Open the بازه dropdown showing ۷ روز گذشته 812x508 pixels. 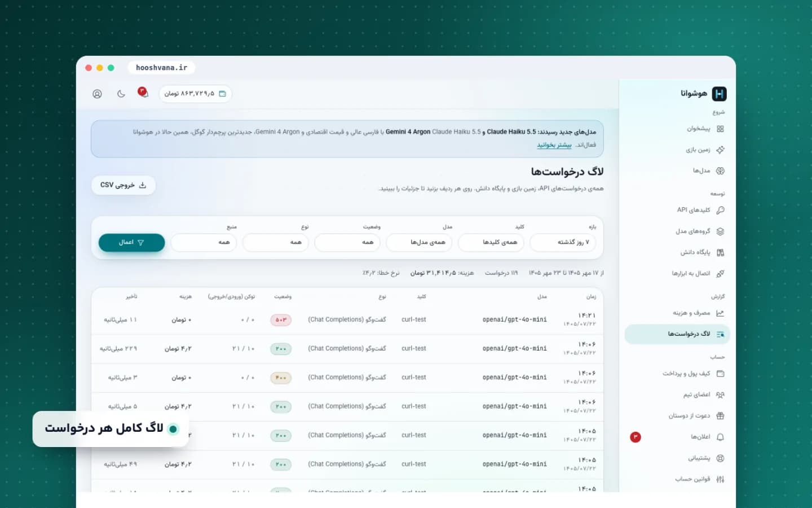(x=563, y=242)
